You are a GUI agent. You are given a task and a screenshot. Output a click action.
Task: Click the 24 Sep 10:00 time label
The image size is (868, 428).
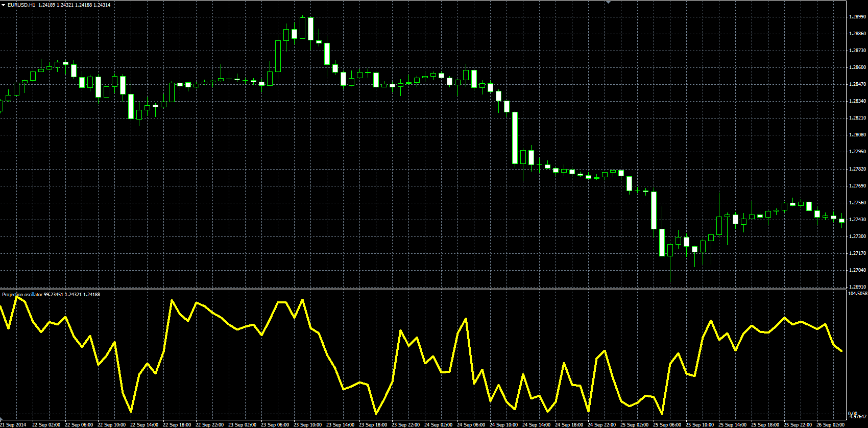click(503, 425)
